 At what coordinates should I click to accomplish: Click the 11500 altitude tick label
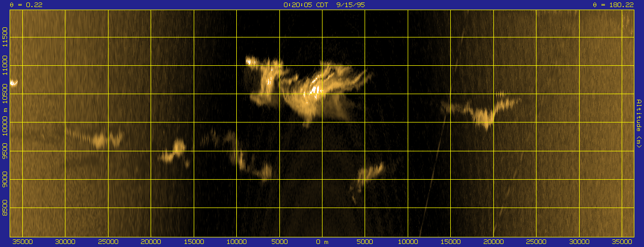(x=5, y=37)
